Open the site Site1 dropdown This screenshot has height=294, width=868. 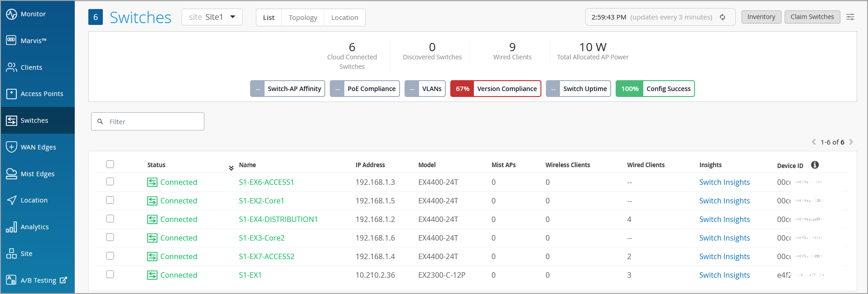point(212,17)
